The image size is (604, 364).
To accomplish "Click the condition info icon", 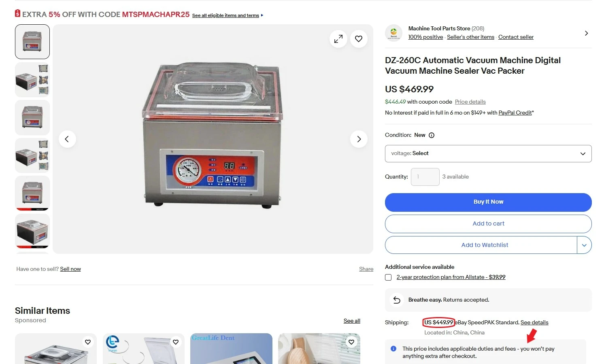I will pyautogui.click(x=432, y=135).
